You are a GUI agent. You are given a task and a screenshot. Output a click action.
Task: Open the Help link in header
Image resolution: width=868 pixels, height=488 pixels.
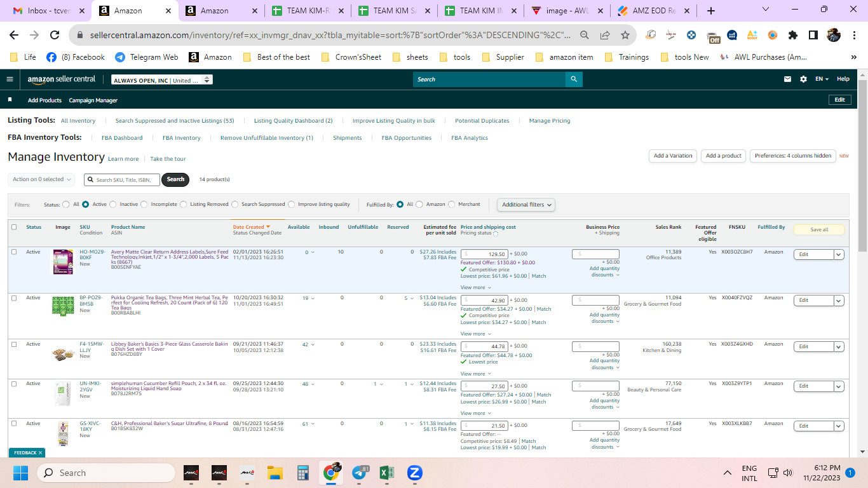click(843, 79)
